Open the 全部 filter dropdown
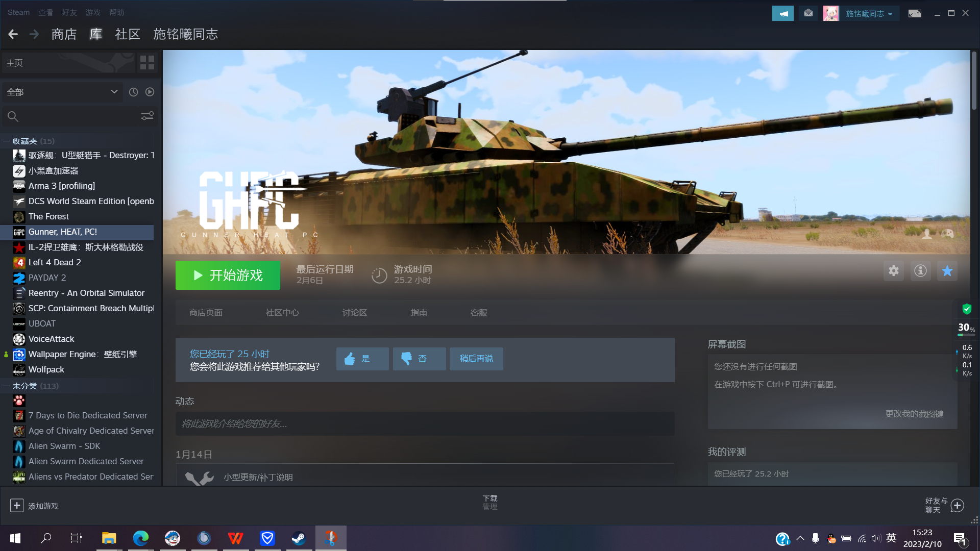 (x=62, y=92)
